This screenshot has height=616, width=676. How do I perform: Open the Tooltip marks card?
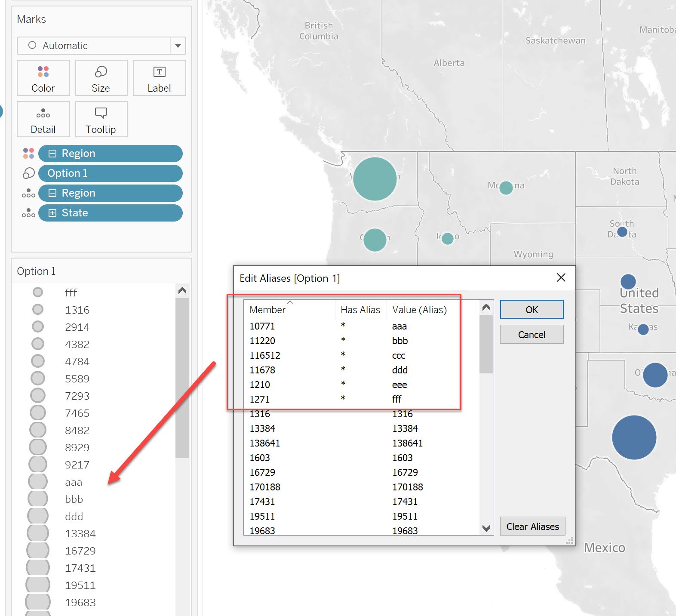(101, 119)
